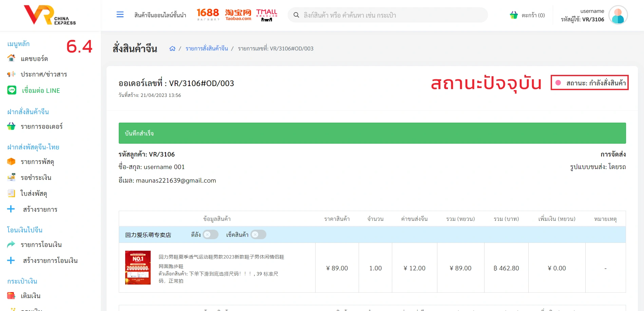Viewport: 644px width, 311px height.
Task: Toggle the เช็คสินค้า product check switch
Action: 258,234
